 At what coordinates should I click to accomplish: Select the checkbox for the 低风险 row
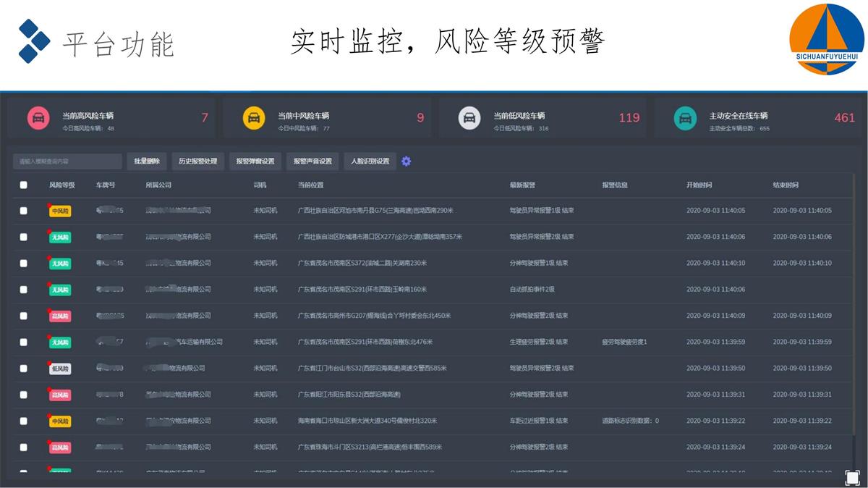pyautogui.click(x=24, y=369)
